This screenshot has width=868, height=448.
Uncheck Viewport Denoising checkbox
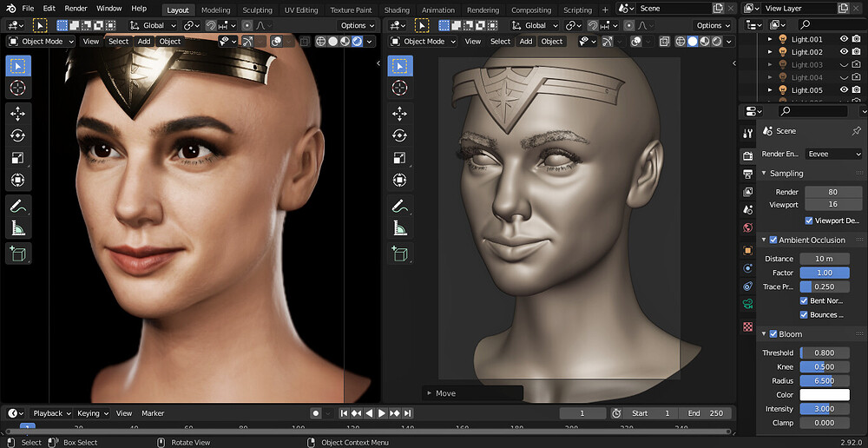tap(809, 221)
